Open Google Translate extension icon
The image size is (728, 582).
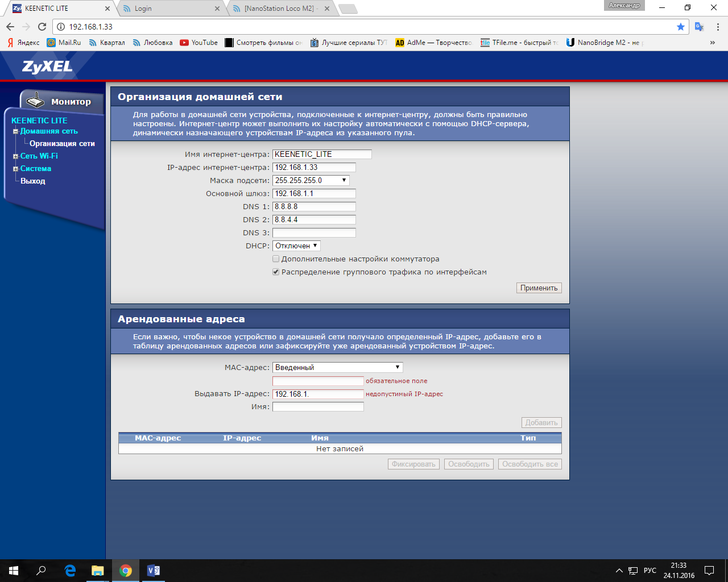coord(700,27)
